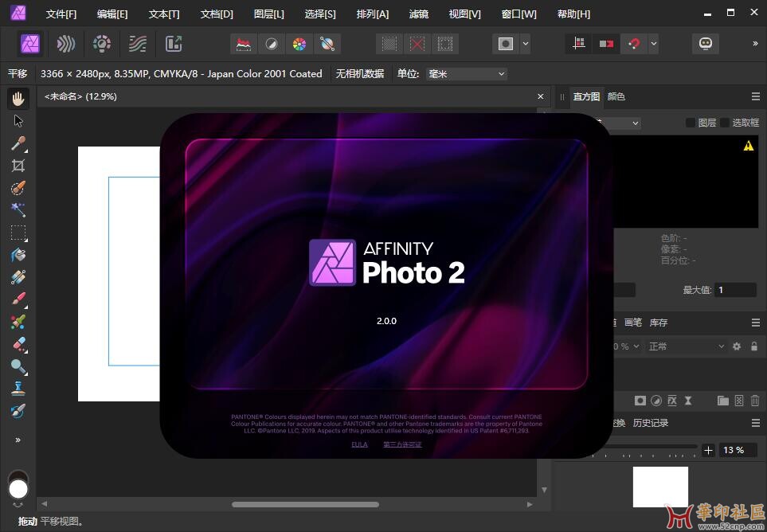The height and width of the screenshot is (532, 767).
Task: Switch to the 画笔 tab
Action: coord(632,323)
